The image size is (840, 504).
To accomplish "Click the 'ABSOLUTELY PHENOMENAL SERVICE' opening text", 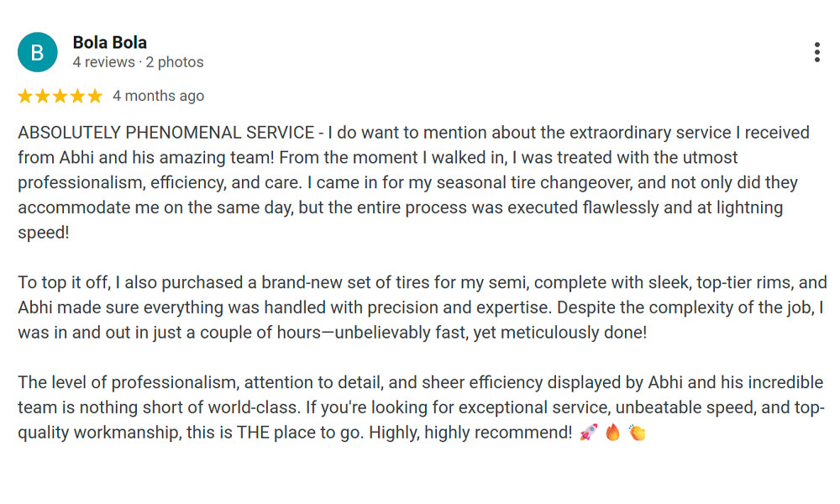I will coord(166,132).
